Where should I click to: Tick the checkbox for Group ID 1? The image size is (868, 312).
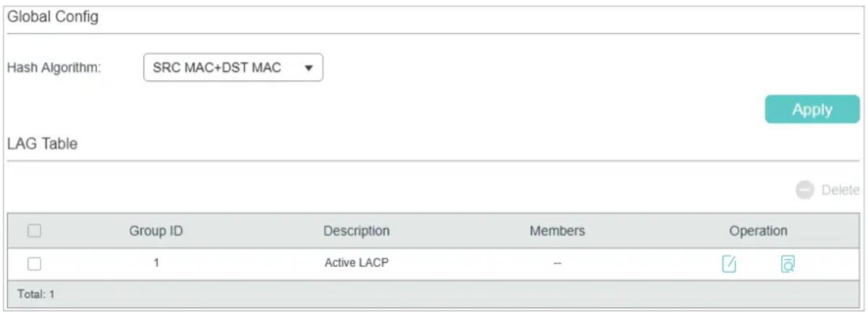(x=34, y=264)
